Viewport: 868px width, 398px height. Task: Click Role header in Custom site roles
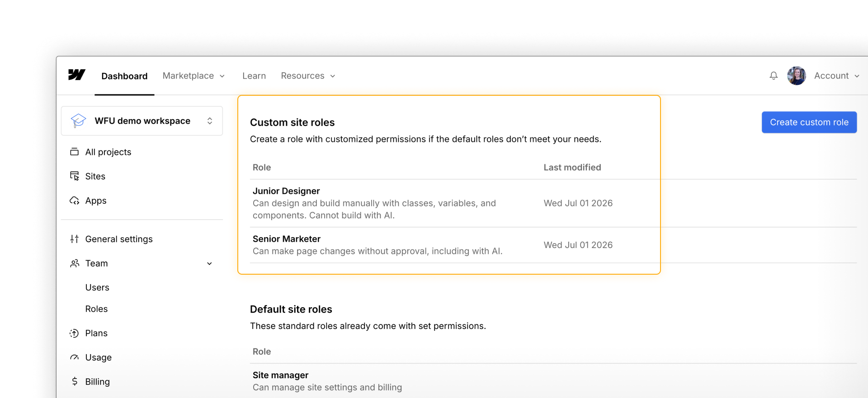(262, 168)
